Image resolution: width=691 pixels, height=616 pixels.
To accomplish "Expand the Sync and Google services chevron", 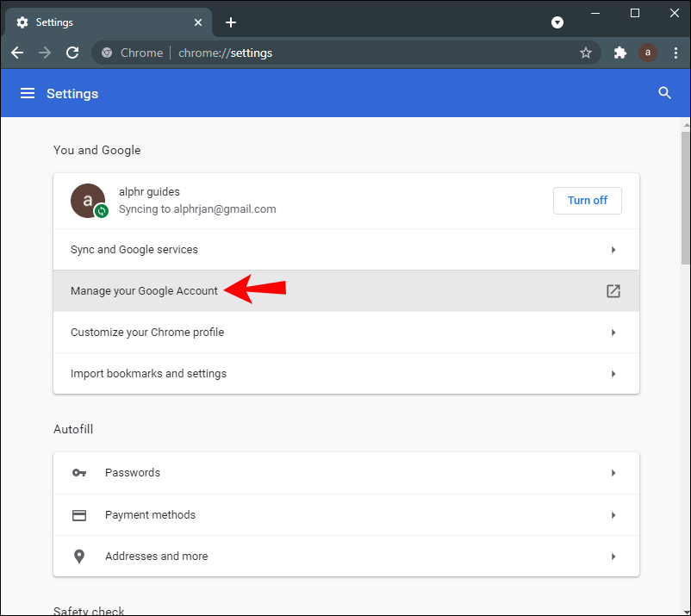I will (x=613, y=250).
